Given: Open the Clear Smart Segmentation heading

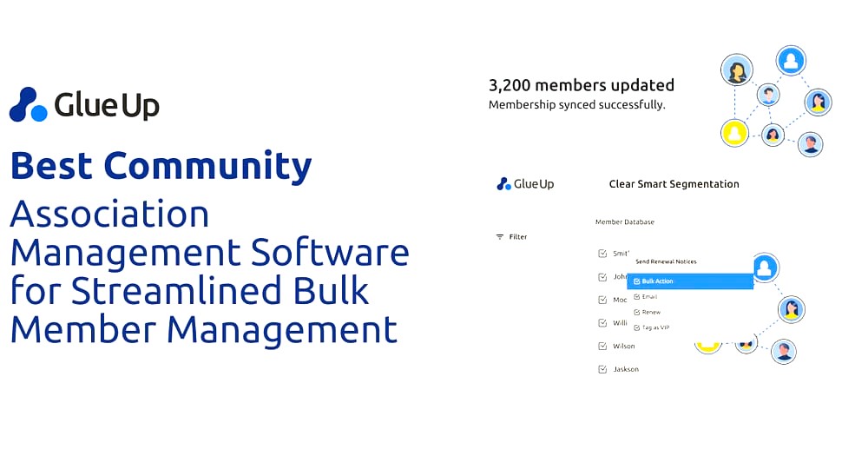Looking at the screenshot, I should point(674,184).
